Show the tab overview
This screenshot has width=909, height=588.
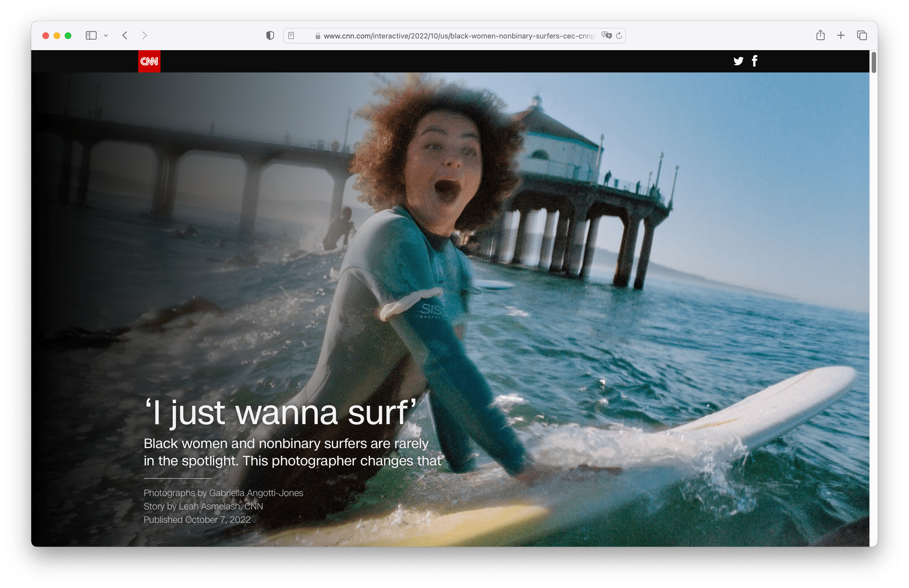[862, 35]
